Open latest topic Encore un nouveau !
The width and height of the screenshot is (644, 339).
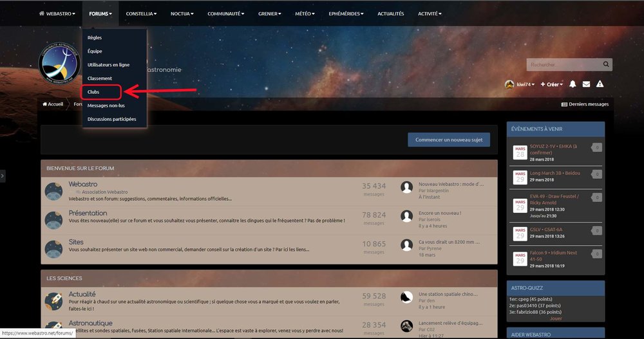440,213
